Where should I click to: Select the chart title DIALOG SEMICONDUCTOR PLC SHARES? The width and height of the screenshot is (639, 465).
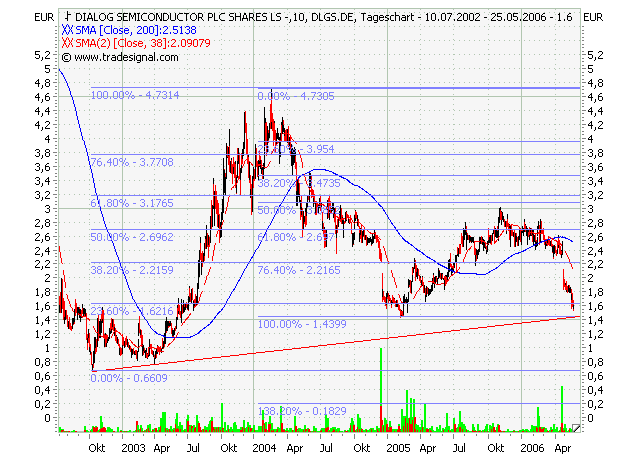coord(172,17)
